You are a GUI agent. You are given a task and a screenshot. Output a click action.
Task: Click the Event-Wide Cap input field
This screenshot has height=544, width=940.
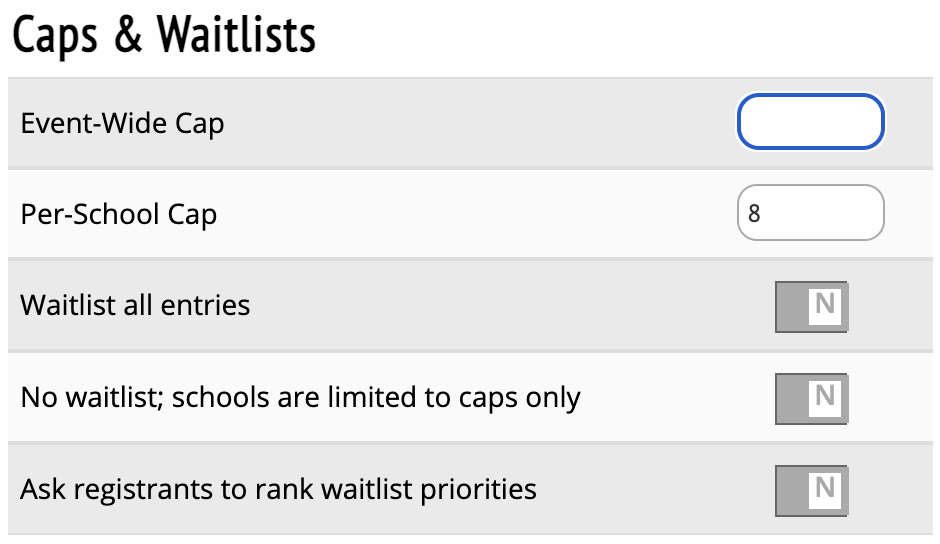810,123
